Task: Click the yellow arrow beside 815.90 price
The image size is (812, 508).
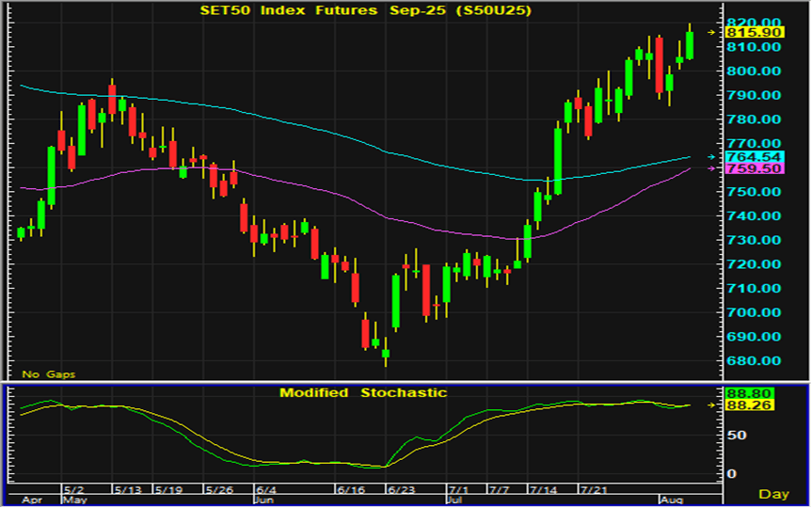Action: pos(710,33)
